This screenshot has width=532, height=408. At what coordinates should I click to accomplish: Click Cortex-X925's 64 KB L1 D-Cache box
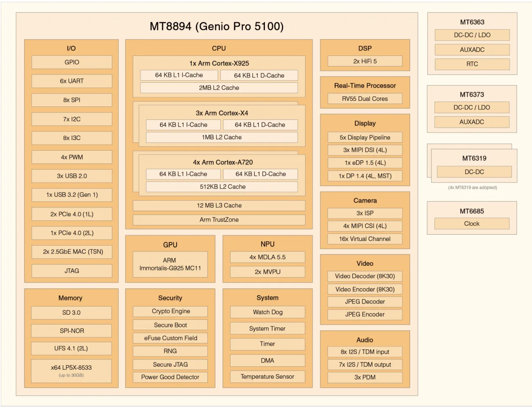[259, 75]
